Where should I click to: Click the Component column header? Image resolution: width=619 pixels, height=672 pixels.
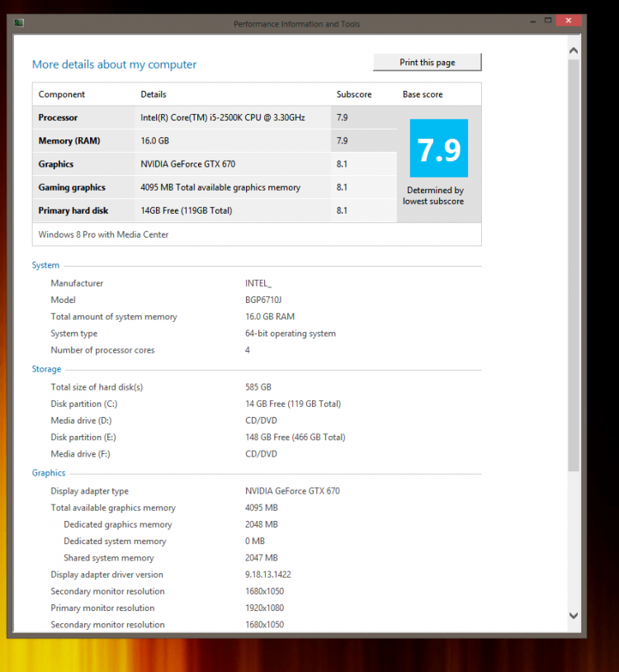[62, 94]
